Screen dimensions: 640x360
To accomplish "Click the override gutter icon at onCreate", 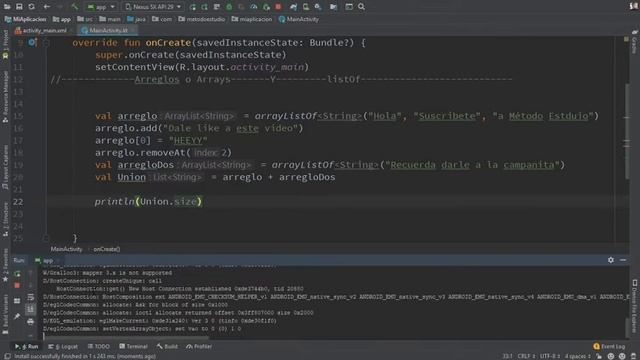I will coord(32,42).
